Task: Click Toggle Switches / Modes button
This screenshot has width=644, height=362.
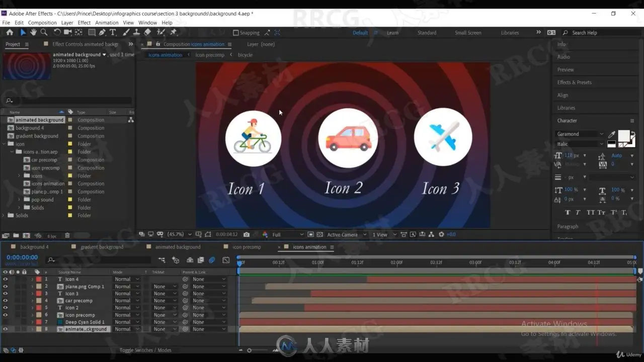Action: (x=145, y=350)
